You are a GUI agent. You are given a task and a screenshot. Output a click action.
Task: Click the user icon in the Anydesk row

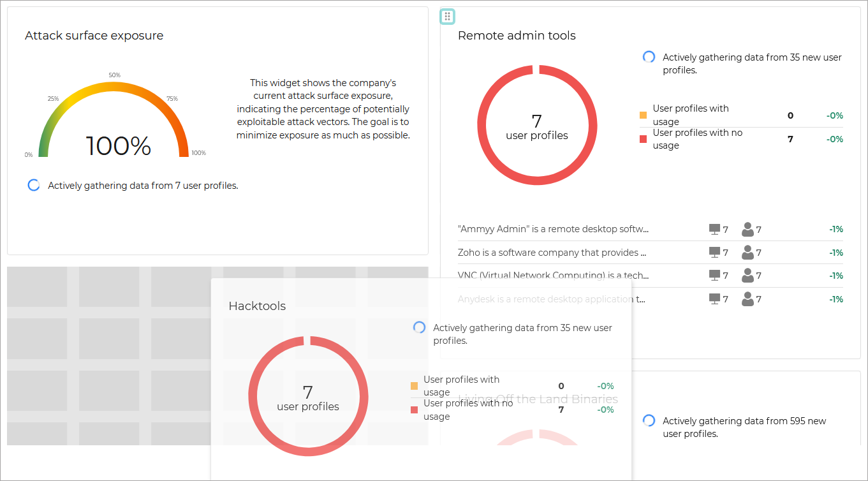(x=747, y=299)
